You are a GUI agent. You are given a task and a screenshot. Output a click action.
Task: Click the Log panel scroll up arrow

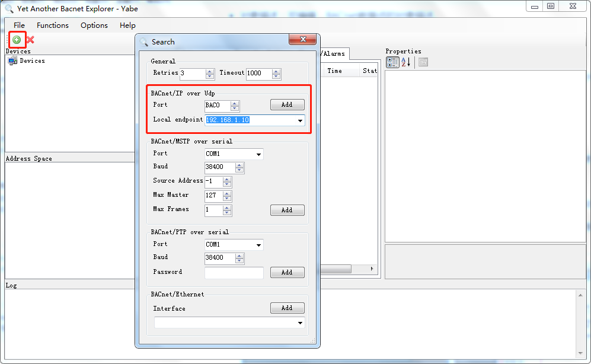580,295
